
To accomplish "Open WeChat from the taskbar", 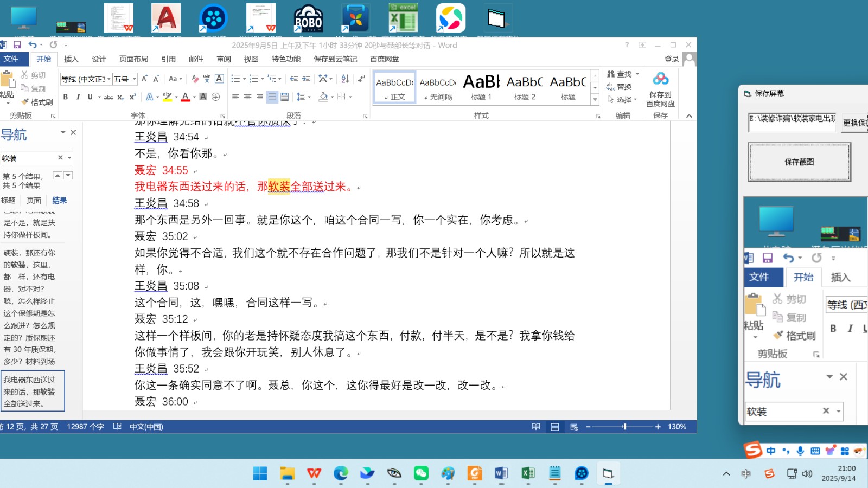I will pos(421,473).
